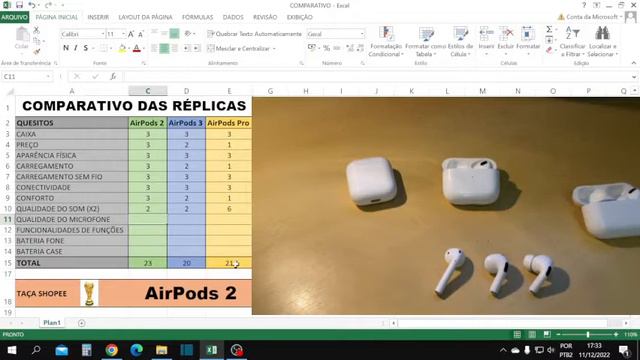This screenshot has height=360, width=640.
Task: Open the number format Geral dropdown
Action: [362, 34]
